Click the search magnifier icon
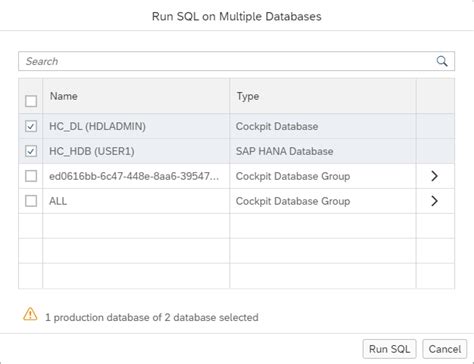The width and height of the screenshot is (474, 364). click(x=442, y=61)
